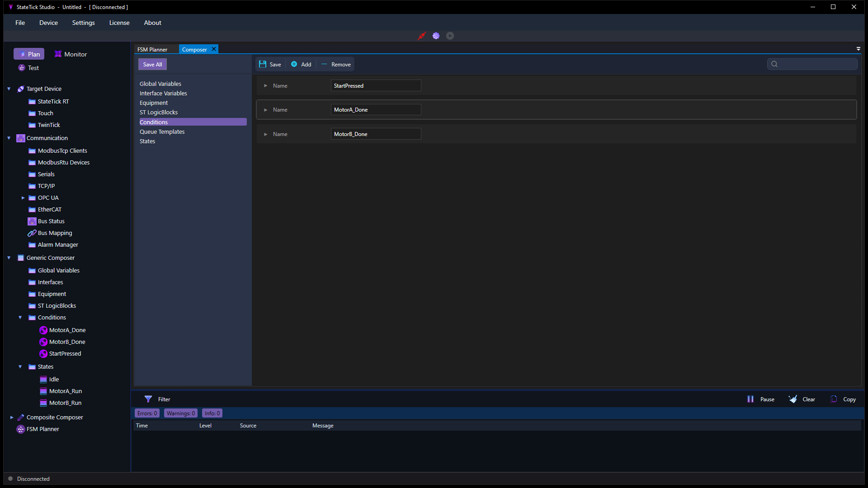This screenshot has height=488, width=868.
Task: Open the Alarm Manager folder
Action: 53,245
